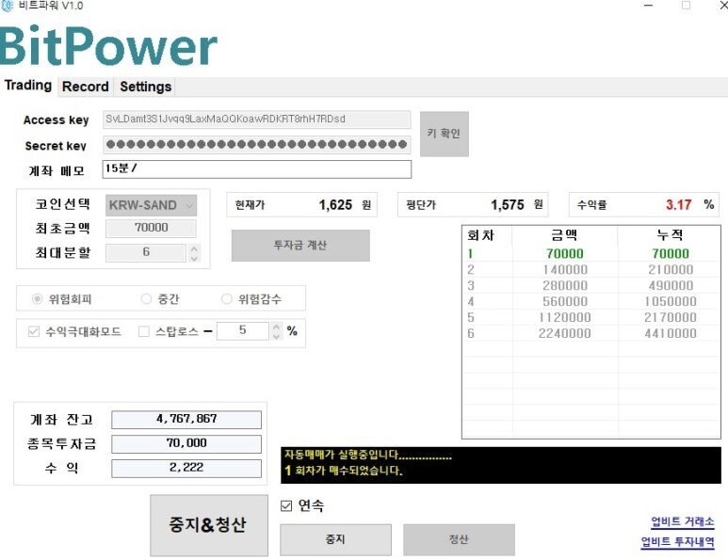Click the Secret key field

click(256, 144)
